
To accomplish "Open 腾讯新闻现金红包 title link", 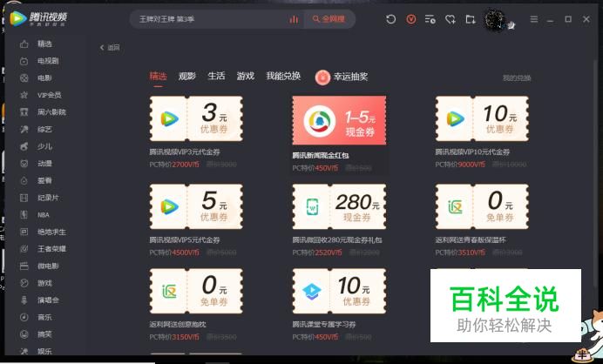I will [321, 155].
